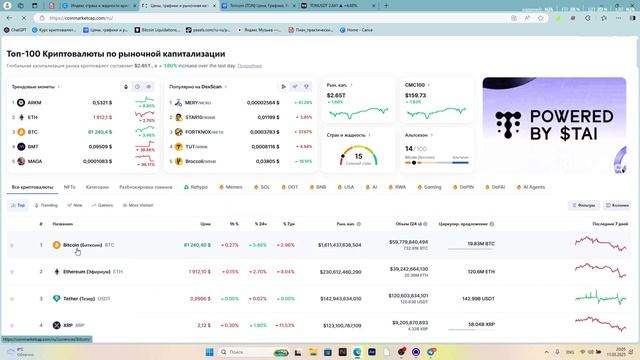Select the Gainers filter chip
The image size is (640, 360).
[102, 205]
